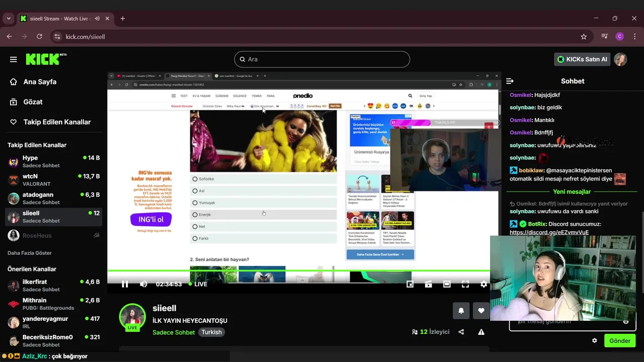This screenshot has height=362, width=644.
Task: Click Gönder to send message
Action: coord(620,341)
